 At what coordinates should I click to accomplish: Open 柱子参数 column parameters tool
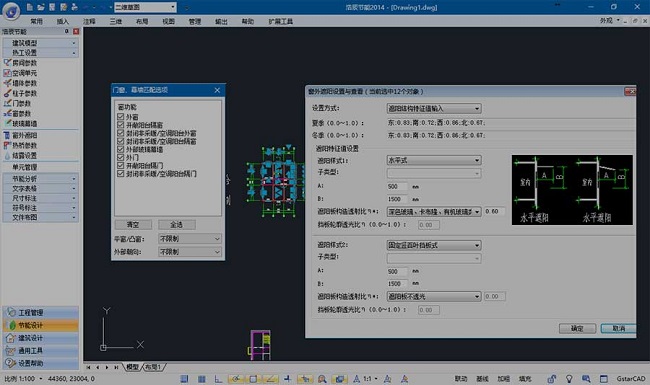20,93
